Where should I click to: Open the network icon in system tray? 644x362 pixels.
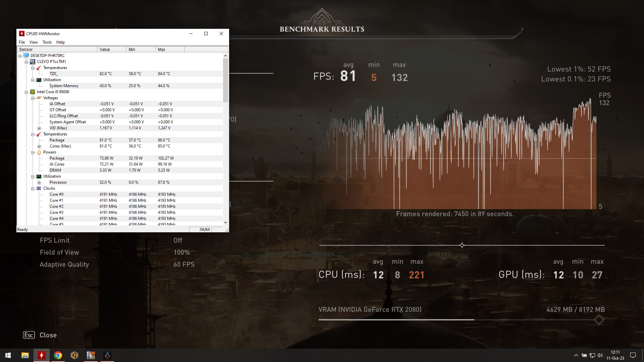point(592,355)
